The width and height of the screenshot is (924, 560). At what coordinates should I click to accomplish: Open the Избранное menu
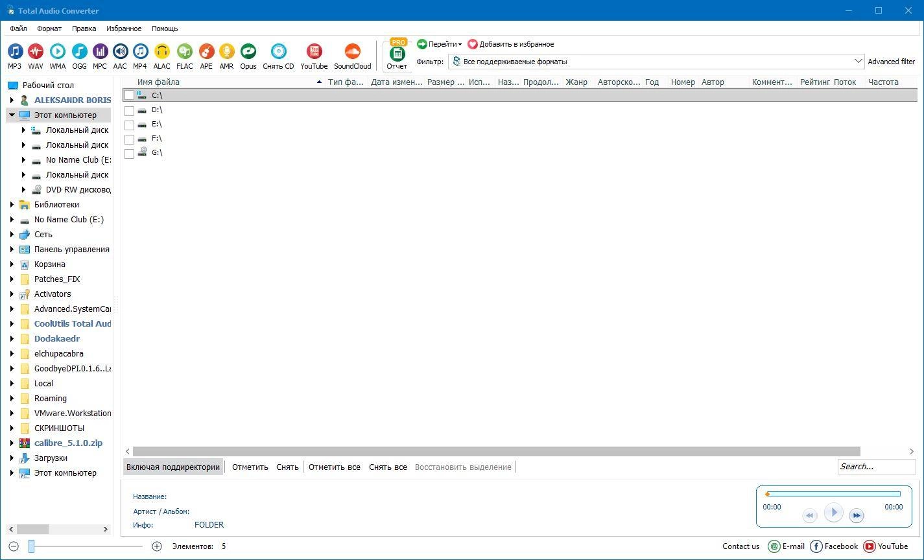point(124,29)
